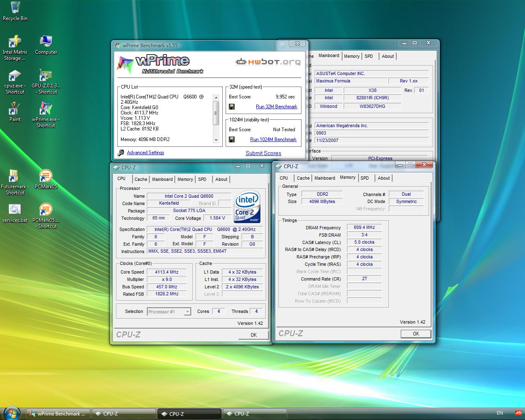The width and height of the screenshot is (525, 420).
Task: Click the Intel Core 2 Quad logo
Action: click(x=247, y=208)
